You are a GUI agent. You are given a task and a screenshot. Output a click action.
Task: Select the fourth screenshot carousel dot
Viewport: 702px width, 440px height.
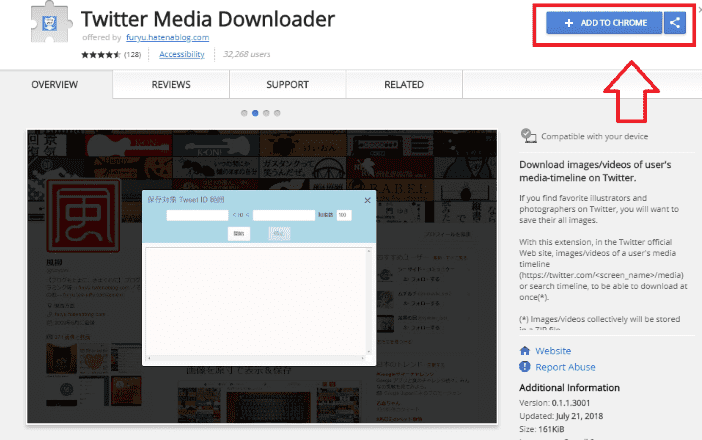point(277,113)
